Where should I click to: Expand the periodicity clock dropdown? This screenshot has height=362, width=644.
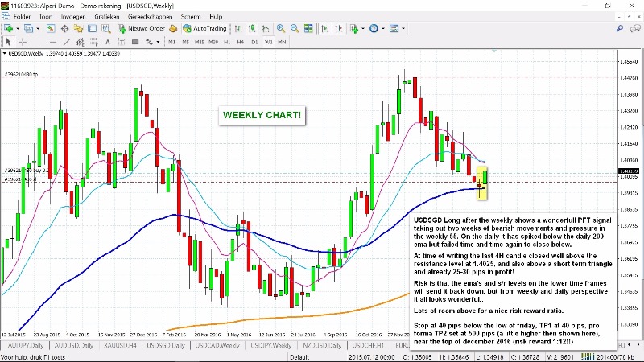[x=384, y=28]
